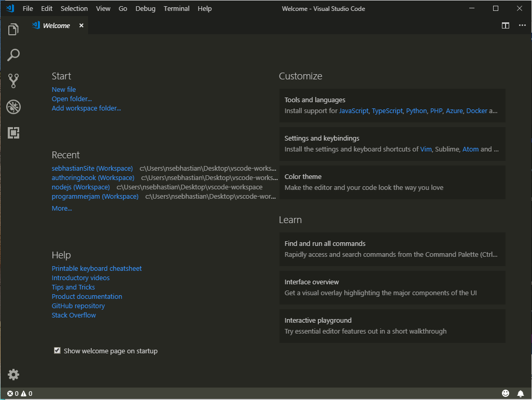Install Vim keyboard shortcuts
Viewport: 532px width, 400px height.
[x=426, y=149]
